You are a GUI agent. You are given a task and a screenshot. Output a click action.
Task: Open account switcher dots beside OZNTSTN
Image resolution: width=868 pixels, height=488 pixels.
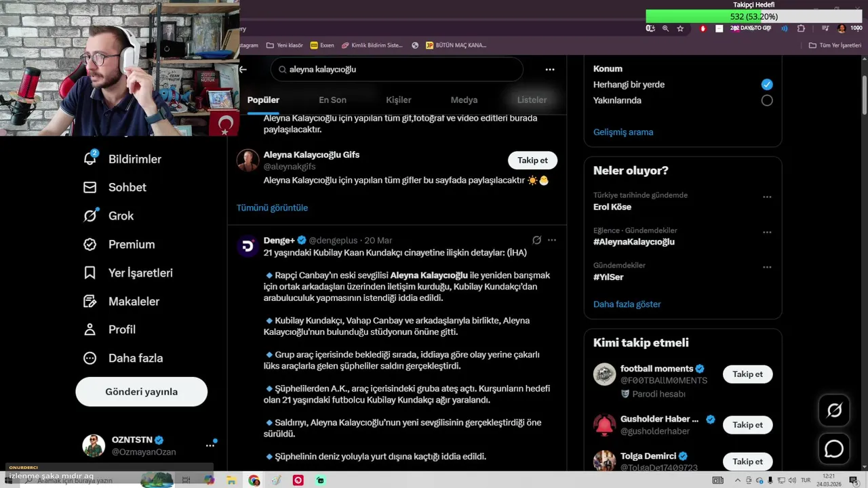tap(210, 445)
